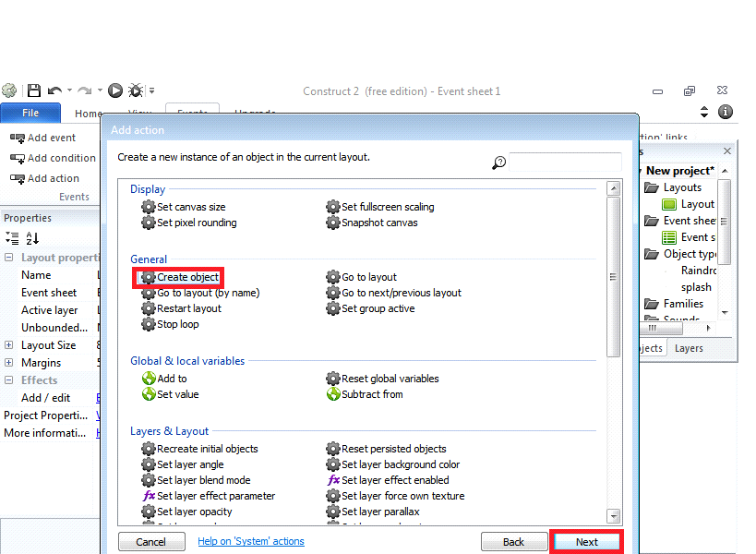Pick Reset persisted objects action

pyautogui.click(x=386, y=449)
